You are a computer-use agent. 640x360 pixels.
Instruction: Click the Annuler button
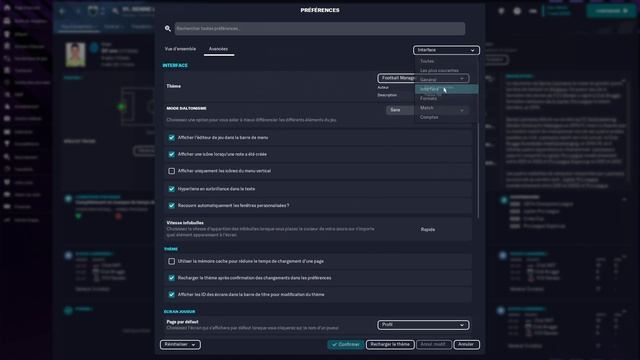pyautogui.click(x=466, y=344)
